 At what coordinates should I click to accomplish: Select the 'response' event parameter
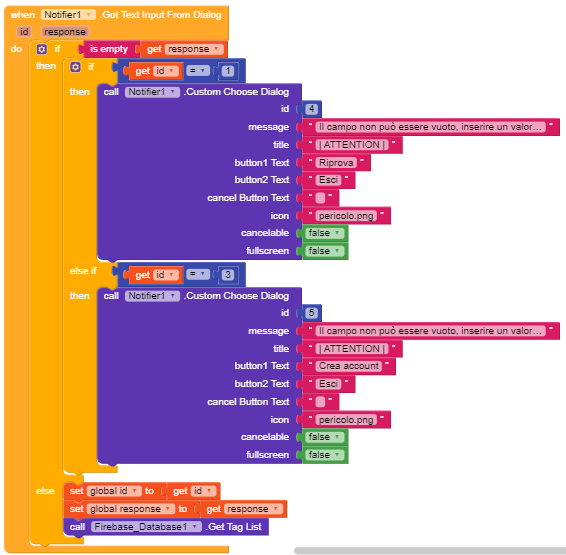tap(65, 32)
